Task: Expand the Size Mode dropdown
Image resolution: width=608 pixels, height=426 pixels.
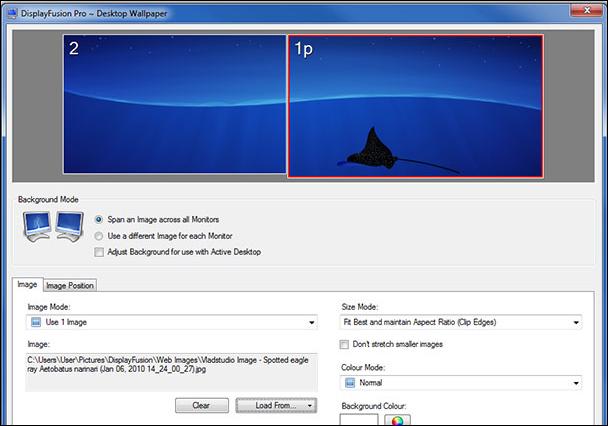Action: (x=576, y=323)
